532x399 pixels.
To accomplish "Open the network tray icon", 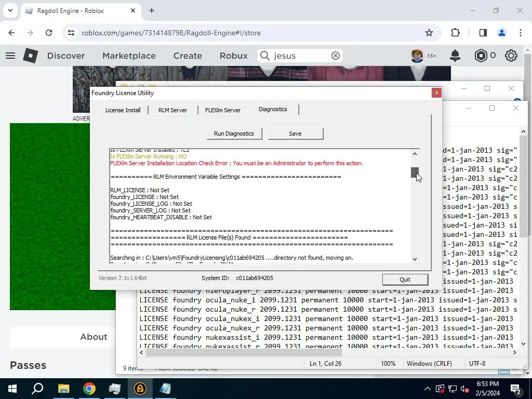I will click(453, 389).
